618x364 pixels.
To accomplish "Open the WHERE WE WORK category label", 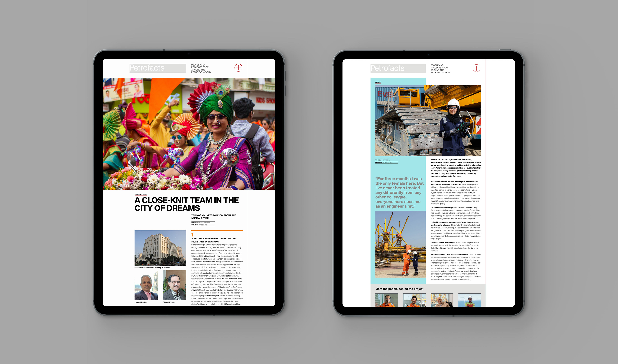I will coord(141,194).
